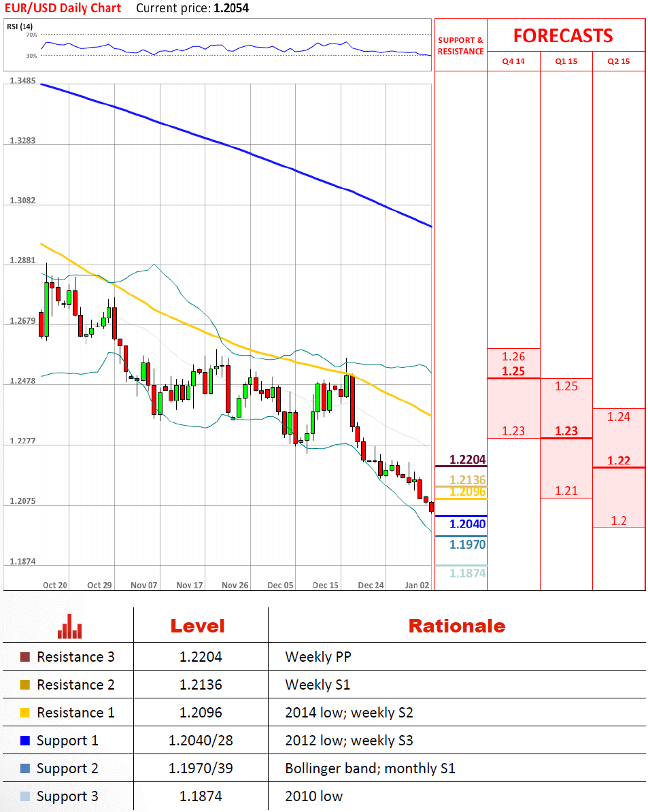Viewport: 648px width, 812px height.
Task: Click the 1.2040 support level marker
Action: (467, 524)
